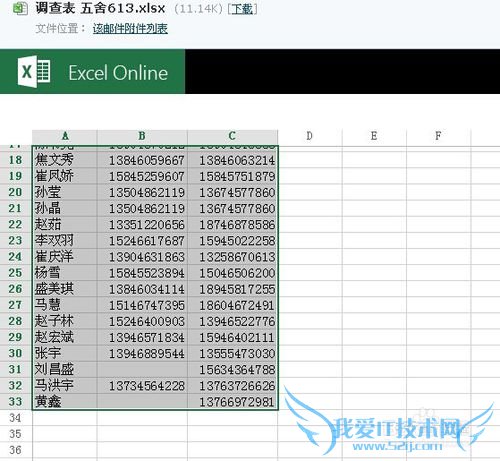500x461 pixels.
Task: Click cell with 15246400903
Action: [x=142, y=321]
